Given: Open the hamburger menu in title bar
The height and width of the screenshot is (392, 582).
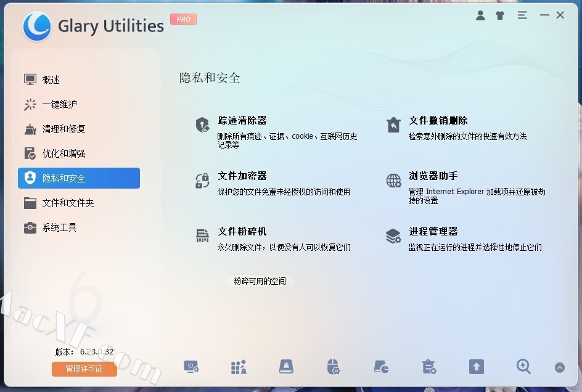Looking at the screenshot, I should (x=522, y=15).
